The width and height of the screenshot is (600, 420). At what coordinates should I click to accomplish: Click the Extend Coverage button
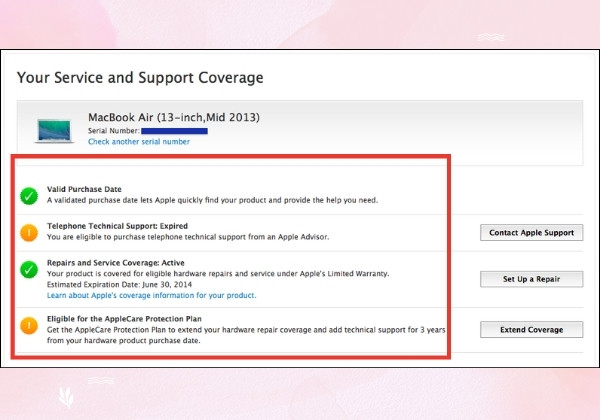[532, 330]
